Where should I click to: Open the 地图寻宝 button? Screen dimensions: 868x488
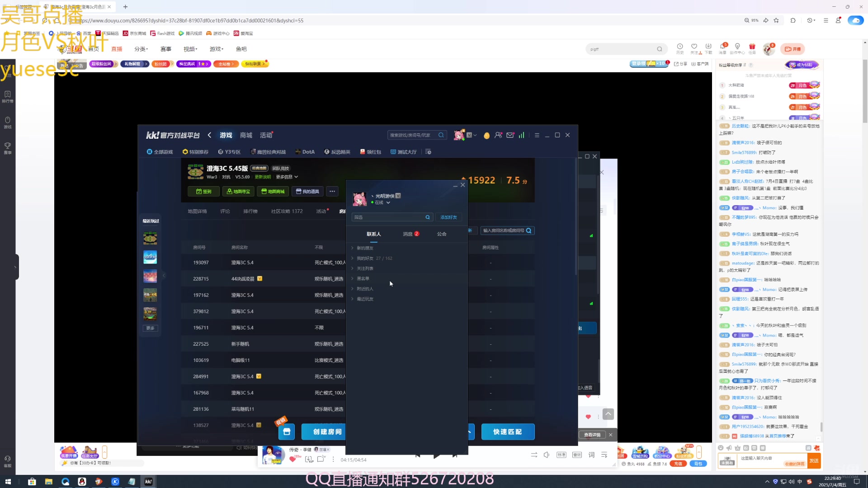pyautogui.click(x=238, y=192)
